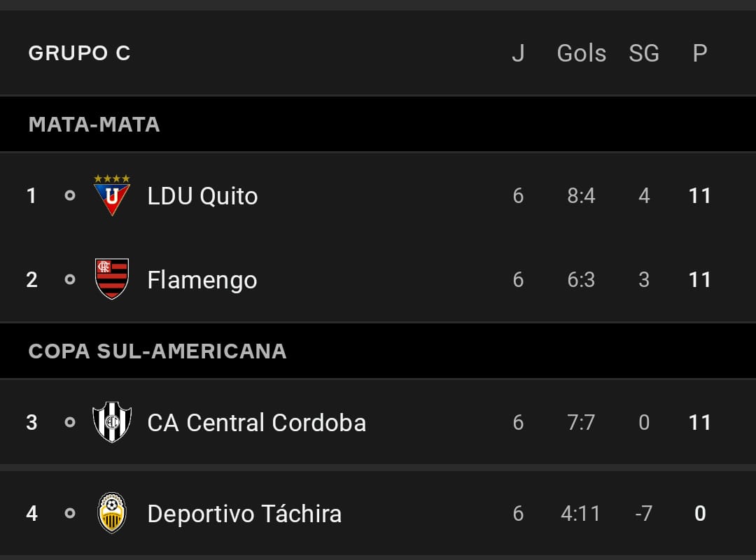
Task: Click the P points column header
Action: [x=700, y=53]
